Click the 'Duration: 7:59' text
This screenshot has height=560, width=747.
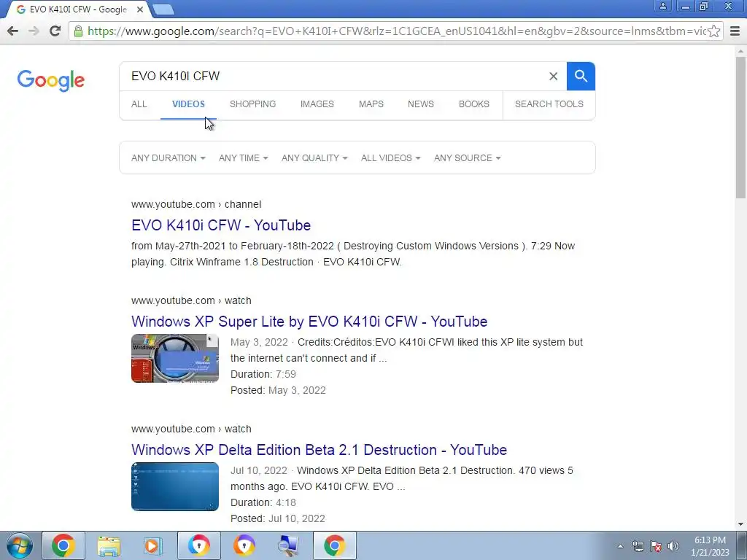pyautogui.click(x=263, y=374)
